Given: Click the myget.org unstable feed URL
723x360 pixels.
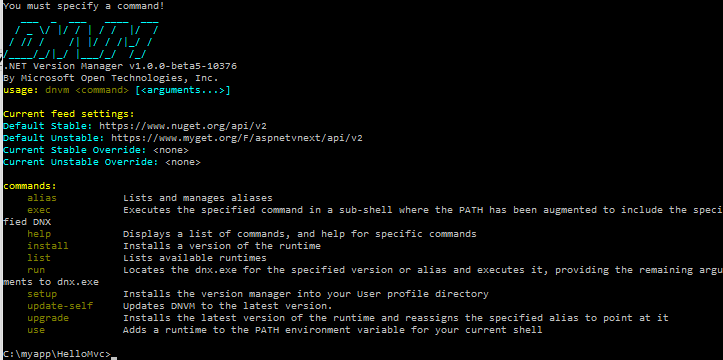Looking at the screenshot, I should (x=237, y=138).
